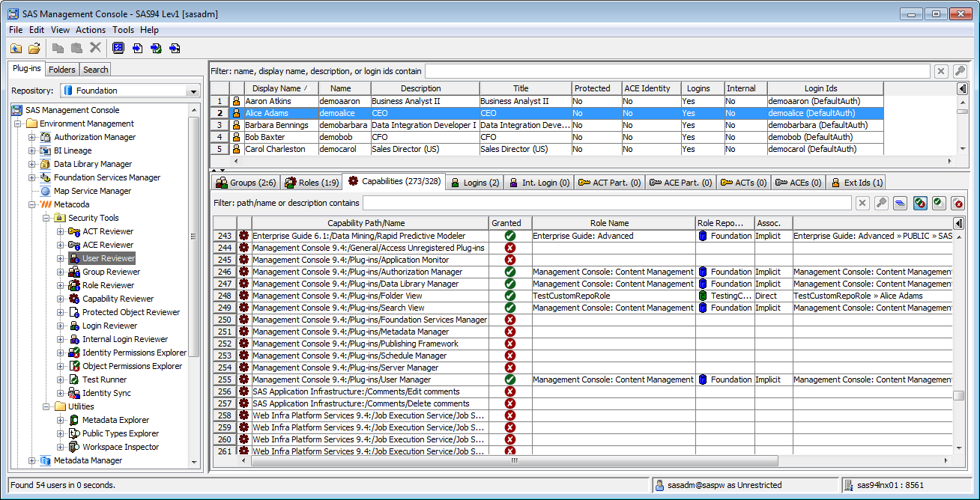Expand the Data Library Manager node

coord(31,164)
